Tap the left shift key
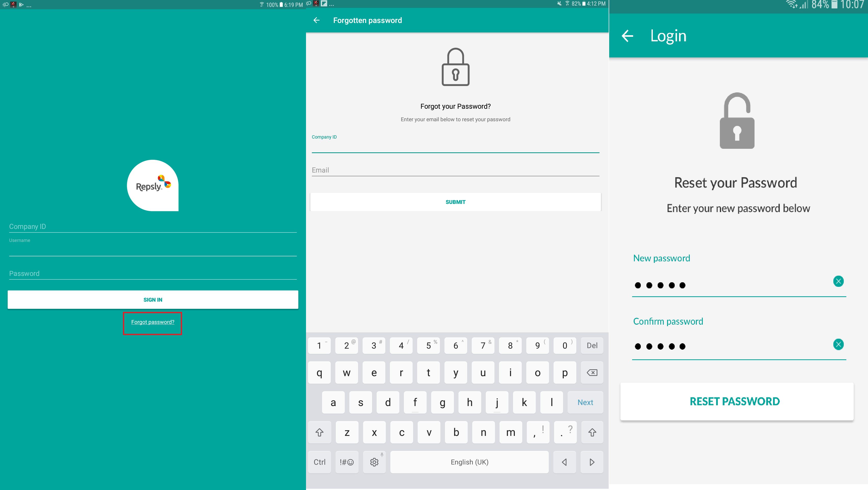The image size is (868, 490). pyautogui.click(x=320, y=432)
